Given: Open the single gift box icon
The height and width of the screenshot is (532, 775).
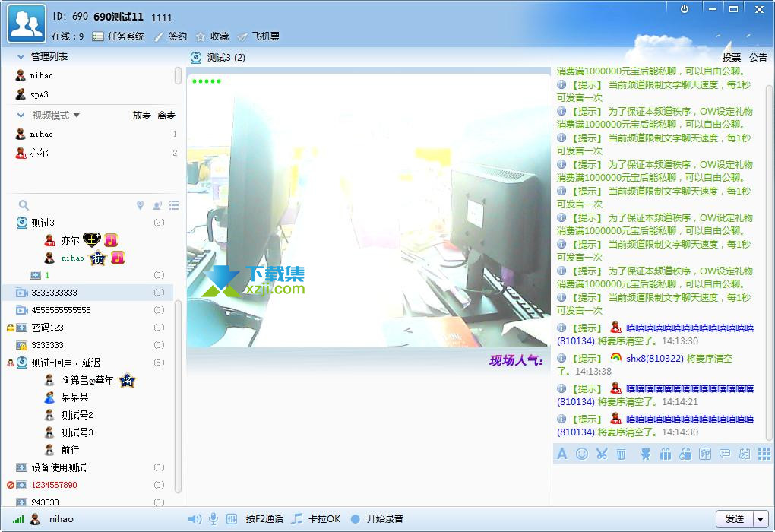Looking at the screenshot, I should tap(666, 454).
